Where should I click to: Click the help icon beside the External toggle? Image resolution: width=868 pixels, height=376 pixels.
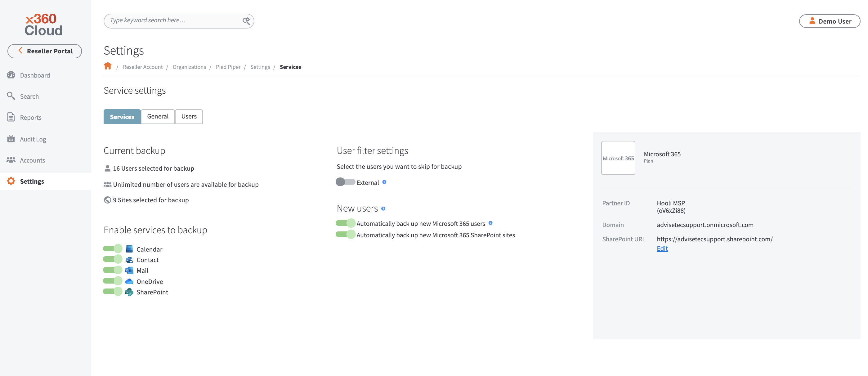pyautogui.click(x=384, y=182)
